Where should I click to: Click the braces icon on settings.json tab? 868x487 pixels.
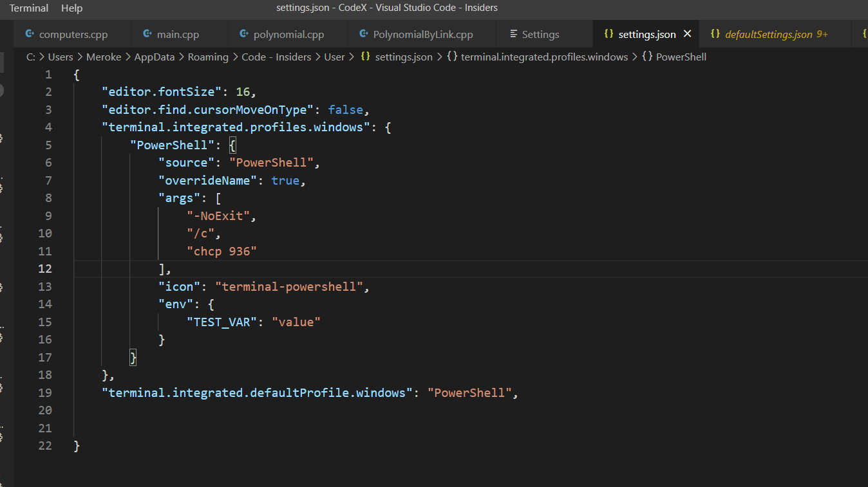609,34
